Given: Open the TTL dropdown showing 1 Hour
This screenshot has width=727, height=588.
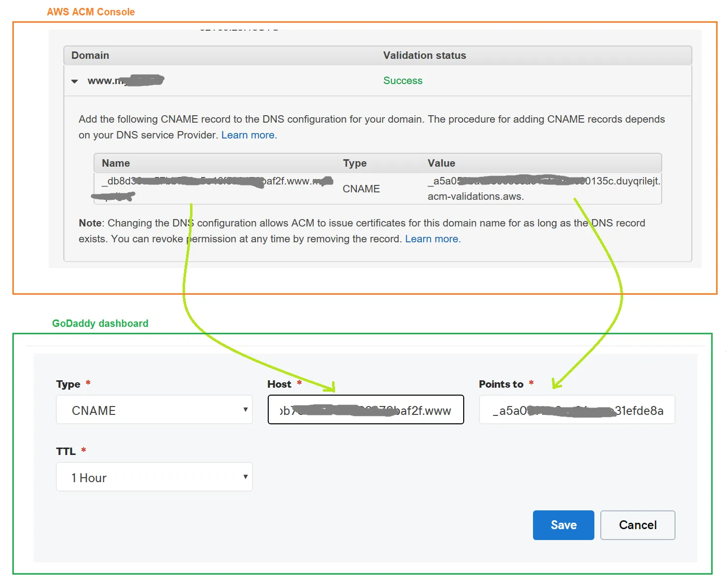Looking at the screenshot, I should coord(154,477).
